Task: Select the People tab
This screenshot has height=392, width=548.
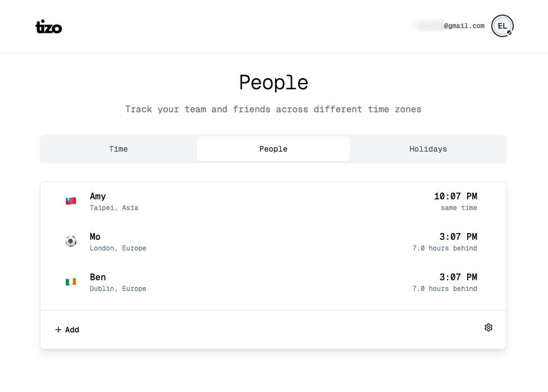Action: click(273, 149)
